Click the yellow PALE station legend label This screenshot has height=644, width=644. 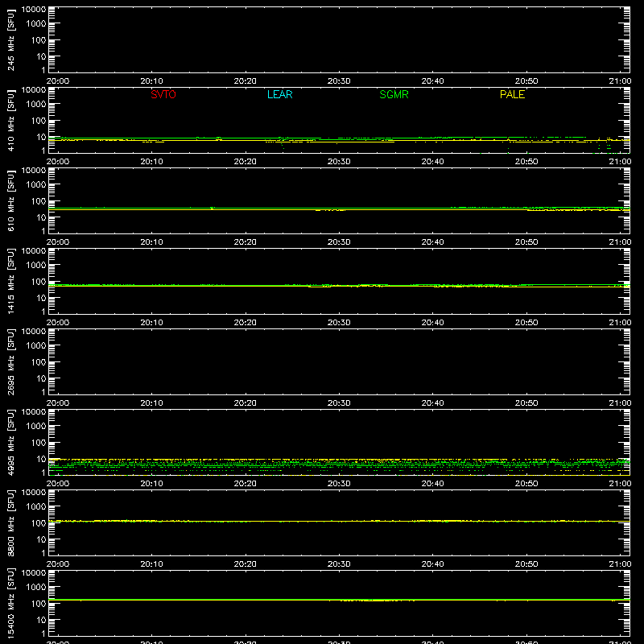tap(512, 94)
